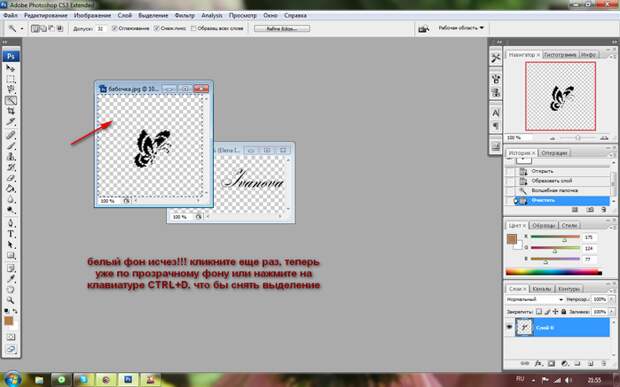Viewport: 620px width, 387px height.
Task: Select the Type tool
Action: click(11, 234)
